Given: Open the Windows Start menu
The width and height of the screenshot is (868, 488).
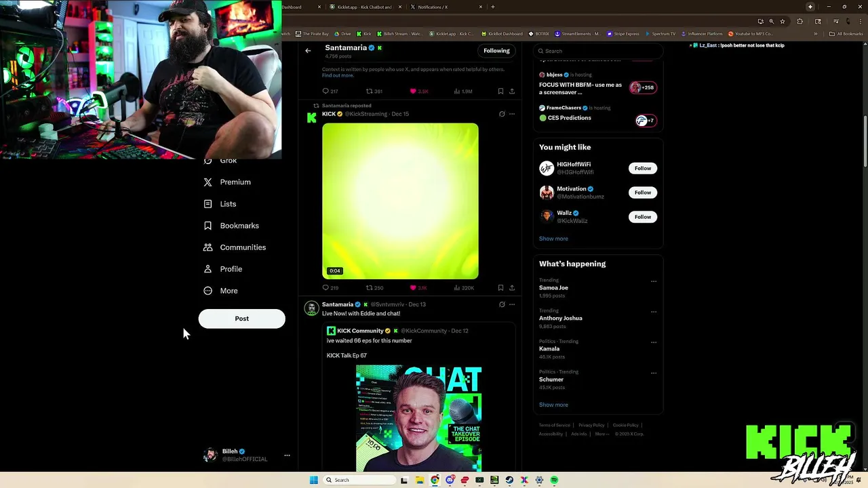Looking at the screenshot, I should [x=313, y=480].
